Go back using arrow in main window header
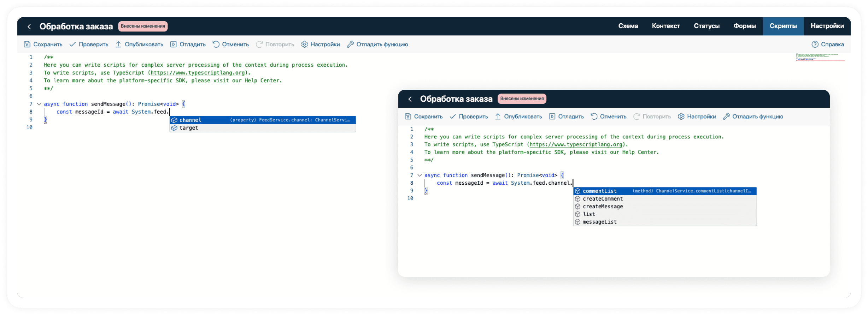 tap(29, 26)
